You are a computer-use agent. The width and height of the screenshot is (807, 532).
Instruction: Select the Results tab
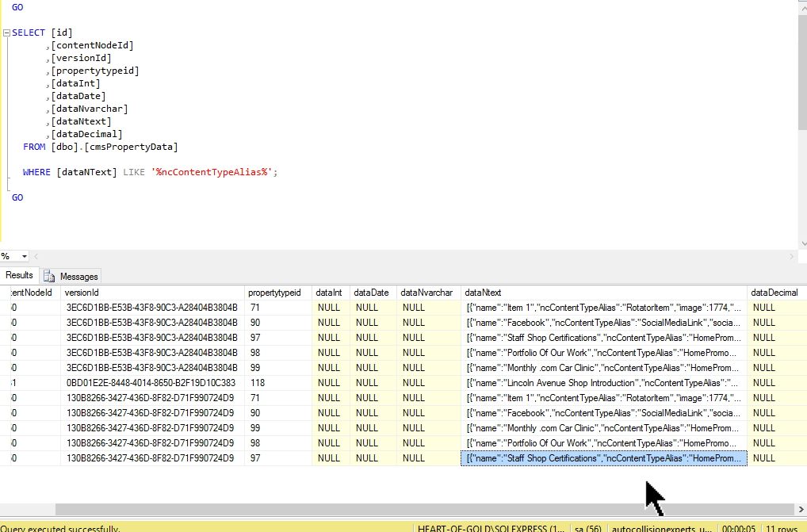pos(19,275)
